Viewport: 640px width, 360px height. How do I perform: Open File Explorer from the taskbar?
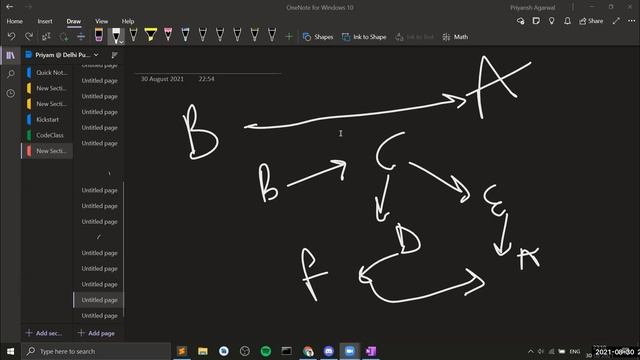point(203,351)
